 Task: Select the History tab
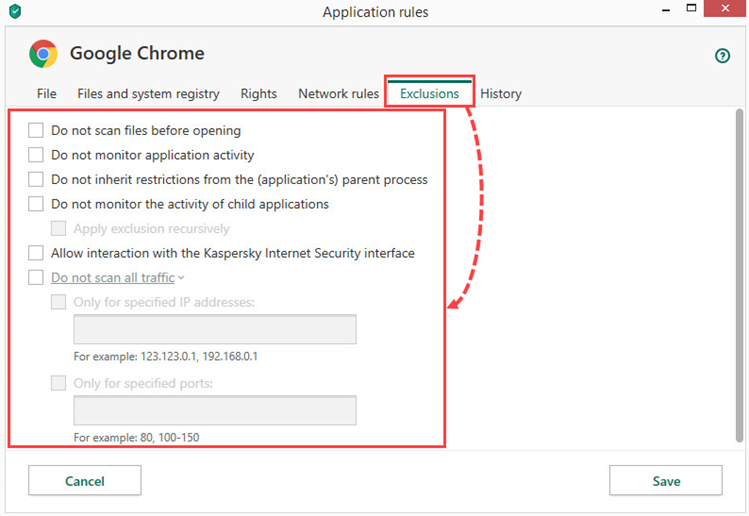(501, 94)
